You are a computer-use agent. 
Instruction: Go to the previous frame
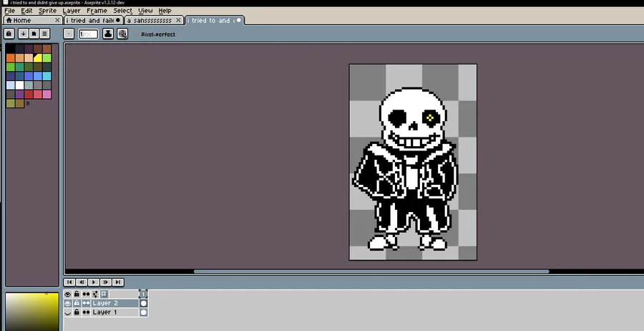82,282
